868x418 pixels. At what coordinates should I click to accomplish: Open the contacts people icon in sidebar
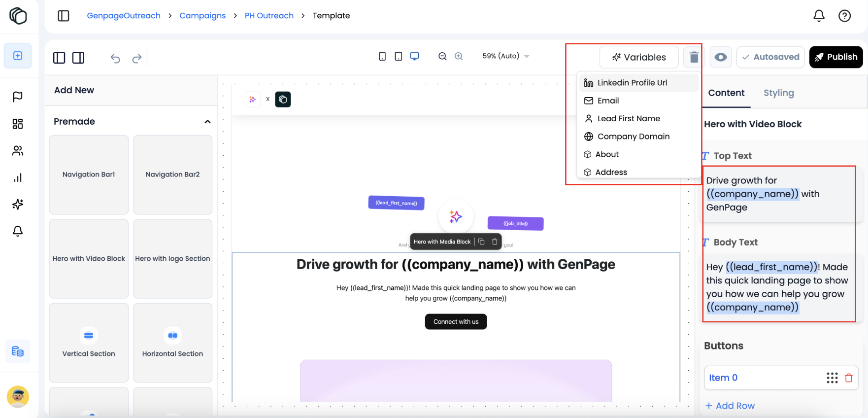coord(18,151)
